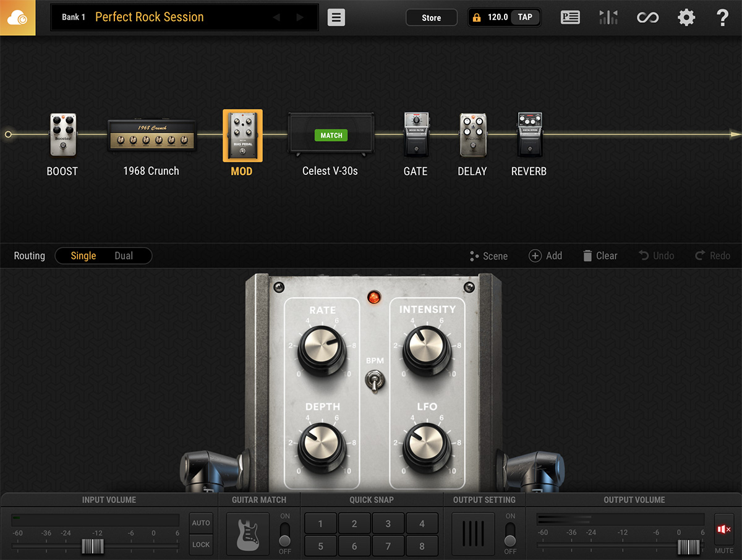The height and width of the screenshot is (560, 742).
Task: Select Quick Snap slot 7
Action: click(388, 546)
